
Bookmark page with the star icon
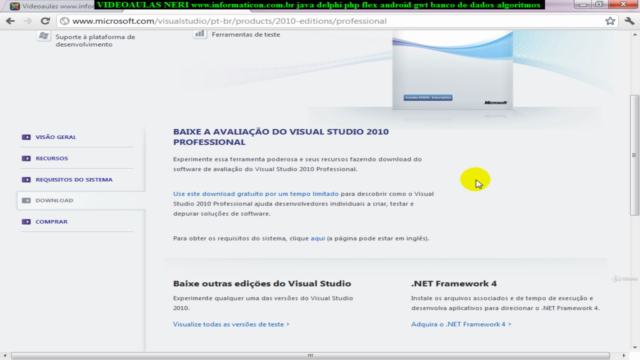(x=610, y=21)
